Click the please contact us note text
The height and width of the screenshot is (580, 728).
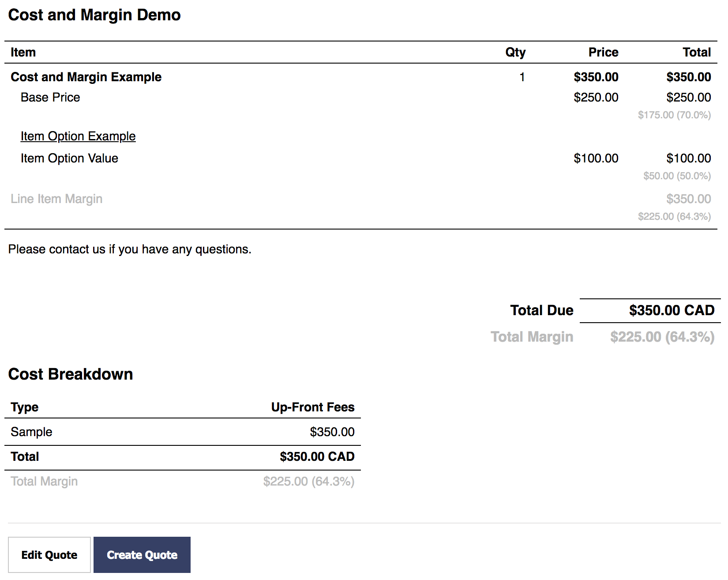130,249
